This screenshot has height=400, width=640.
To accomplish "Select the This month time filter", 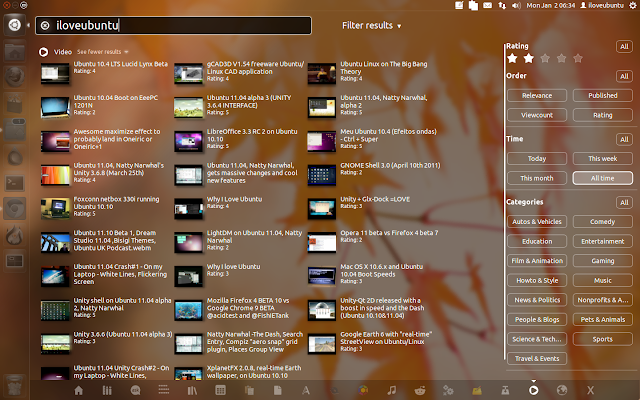I will click(x=537, y=178).
